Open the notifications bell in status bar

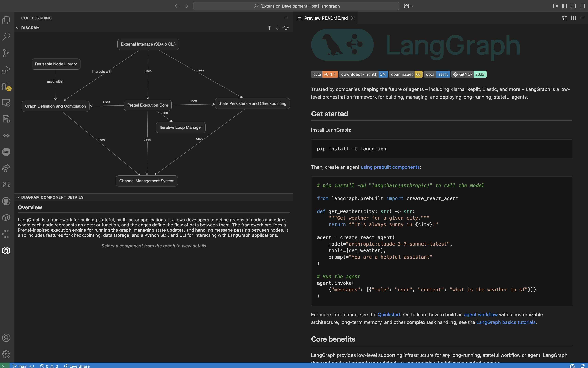pos(583,366)
